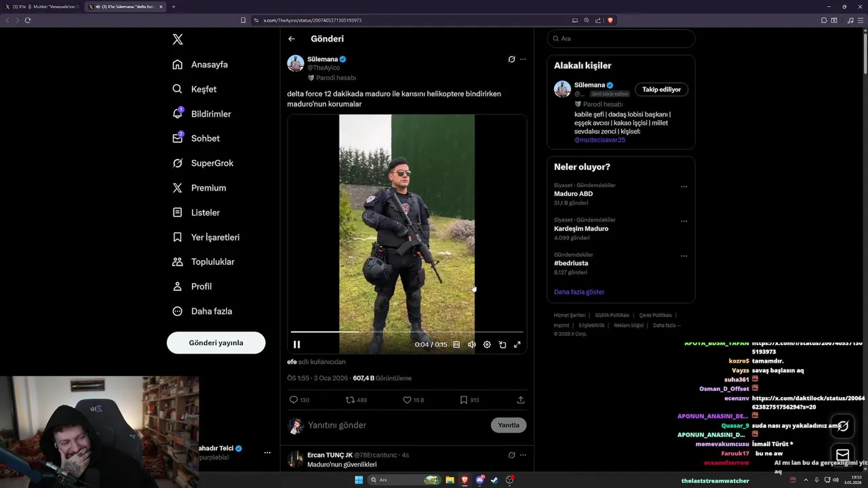Screen dimensions: 868x488
Task: Share this page from address bar
Action: pyautogui.click(x=598, y=20)
